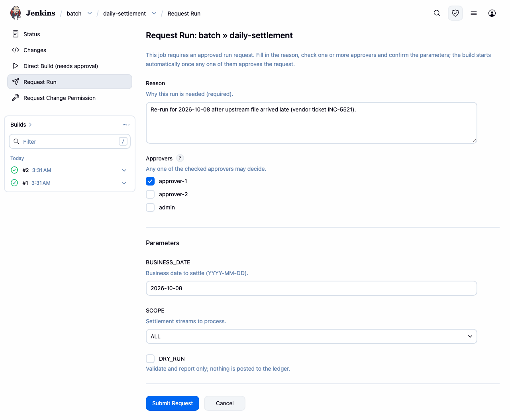Screen dimensions: 510x420
Task: Expand the Builds heading chevron
Action: click(x=30, y=125)
